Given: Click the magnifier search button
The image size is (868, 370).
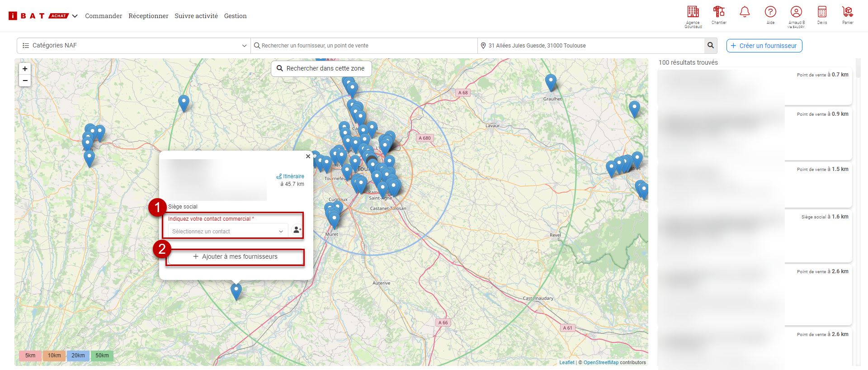Looking at the screenshot, I should (x=711, y=45).
